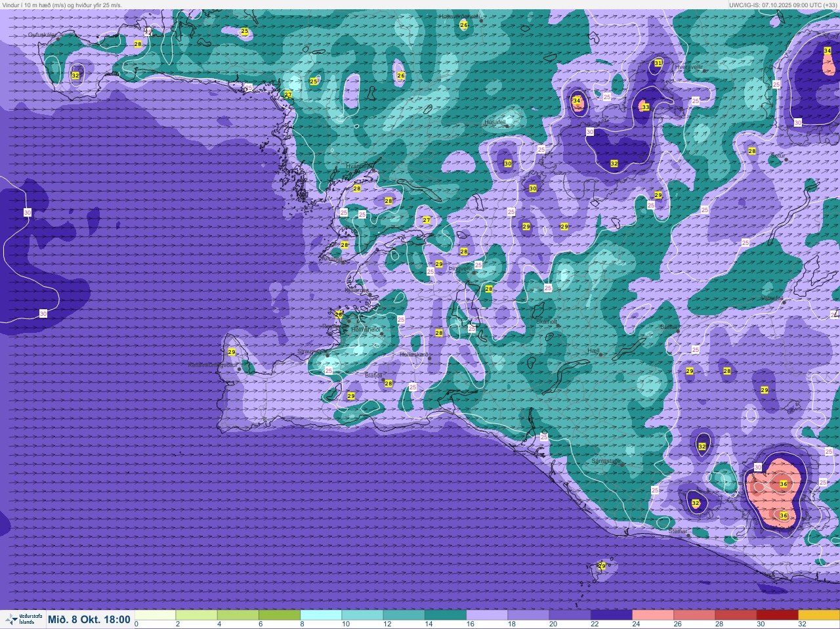Viewport: 840px width, 629px height.
Task: Select the dark indigo 22–24 m/s legend swatch
Action: pos(611,615)
